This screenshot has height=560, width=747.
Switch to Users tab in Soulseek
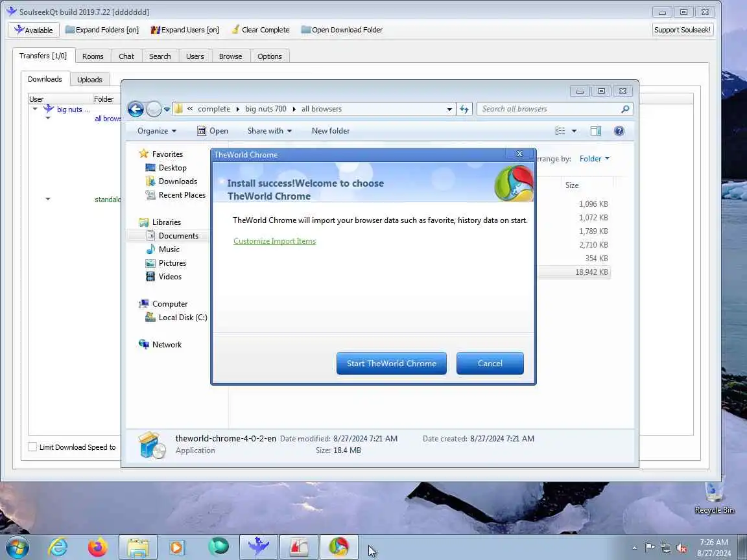195,56
